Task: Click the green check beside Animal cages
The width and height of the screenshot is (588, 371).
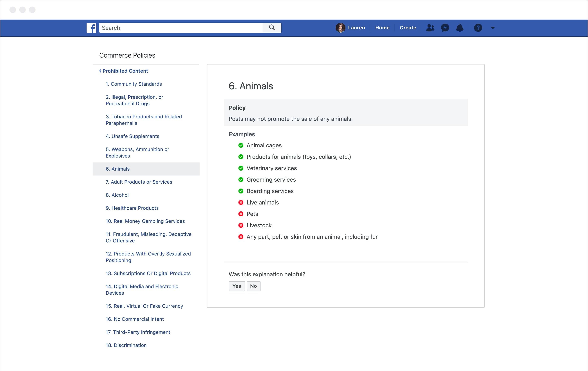Action: [241, 146]
